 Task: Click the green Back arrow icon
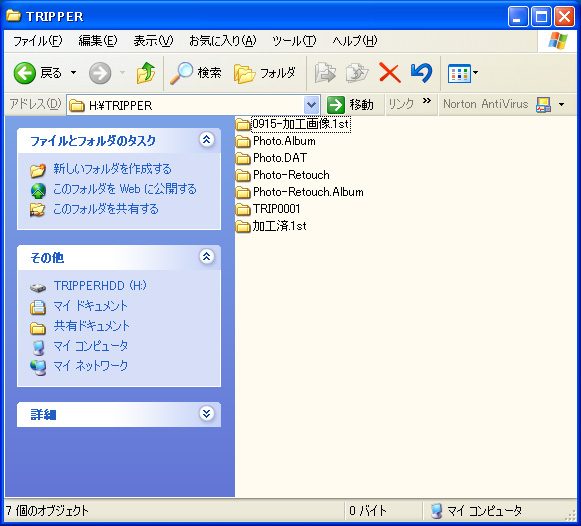[24, 73]
